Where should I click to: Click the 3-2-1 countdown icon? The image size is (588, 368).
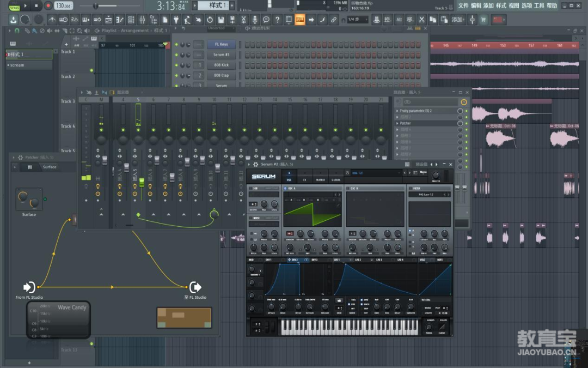coord(75,20)
